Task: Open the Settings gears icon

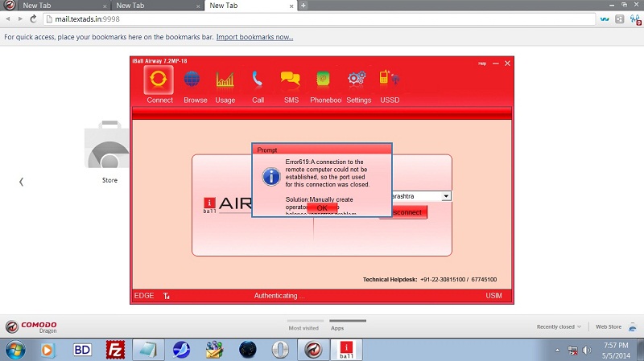Action: pos(358,80)
